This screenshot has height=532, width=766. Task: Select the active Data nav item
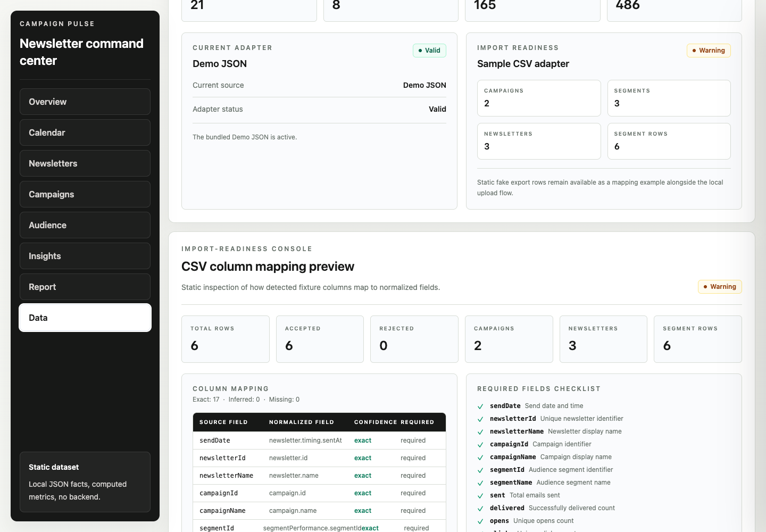(x=85, y=318)
